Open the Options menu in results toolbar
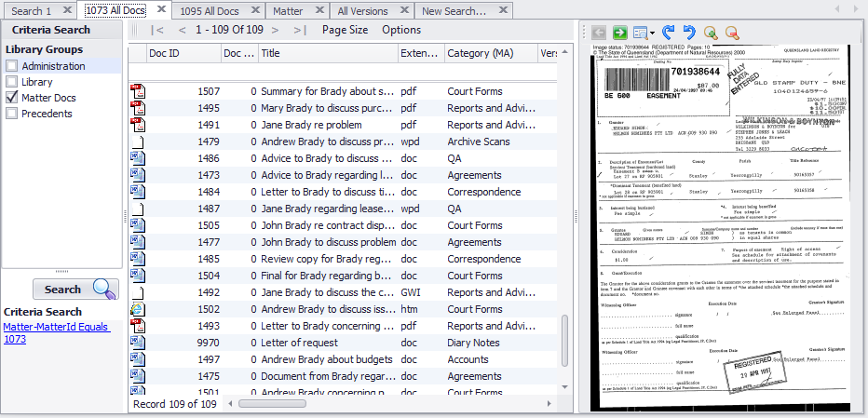Viewport: 868px width, 418px height. pyautogui.click(x=401, y=30)
